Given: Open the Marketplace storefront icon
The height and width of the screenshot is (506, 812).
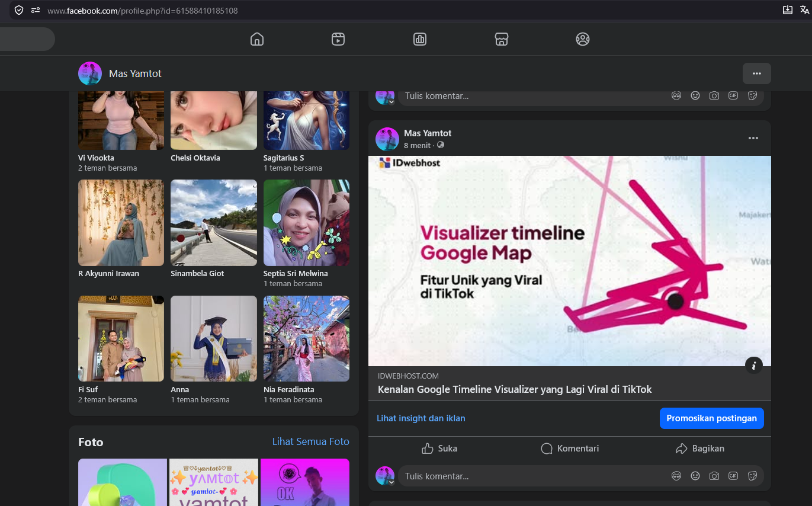Looking at the screenshot, I should coord(502,39).
